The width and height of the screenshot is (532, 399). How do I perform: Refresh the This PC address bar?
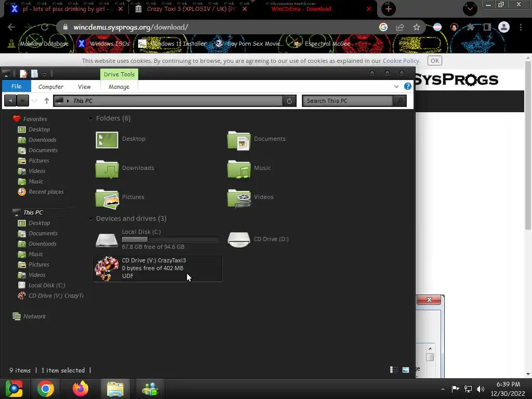point(289,101)
